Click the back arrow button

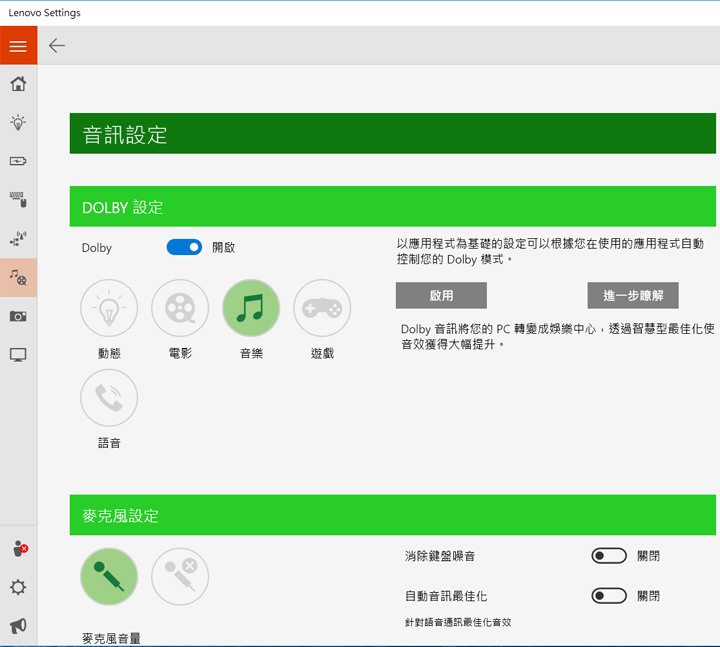click(x=57, y=46)
